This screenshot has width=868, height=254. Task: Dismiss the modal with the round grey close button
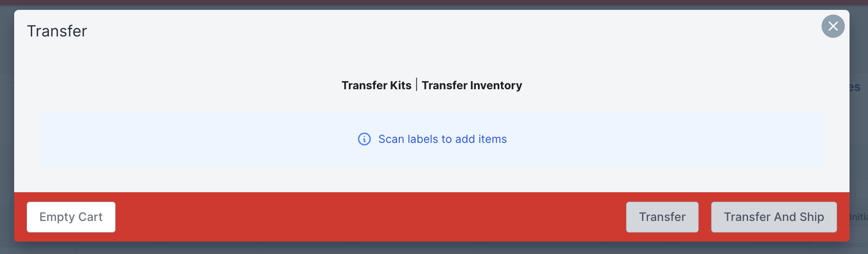pos(833,26)
